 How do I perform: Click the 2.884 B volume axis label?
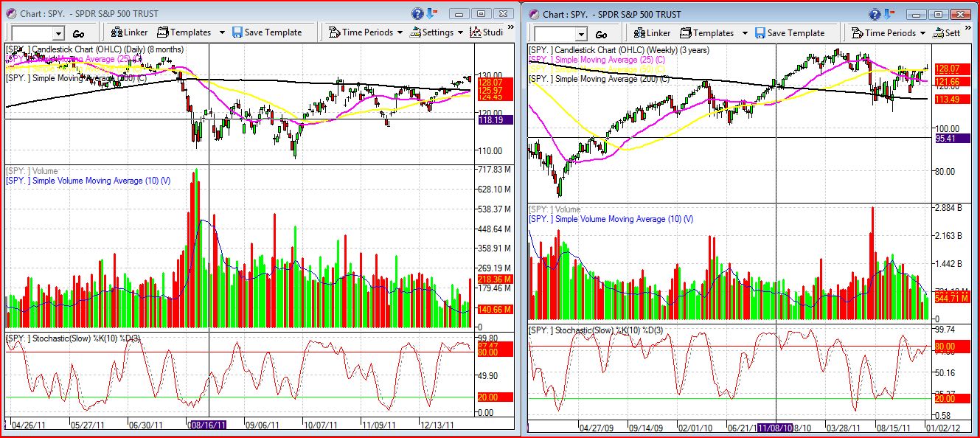tap(950, 208)
